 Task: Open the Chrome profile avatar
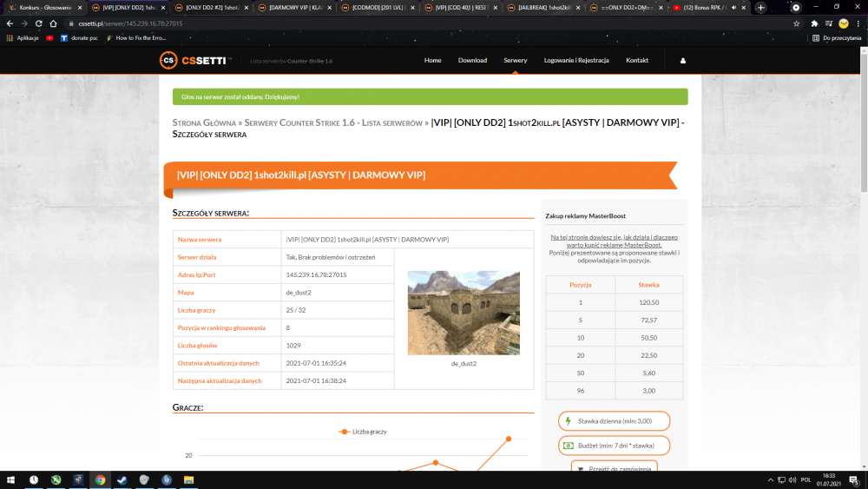click(843, 23)
